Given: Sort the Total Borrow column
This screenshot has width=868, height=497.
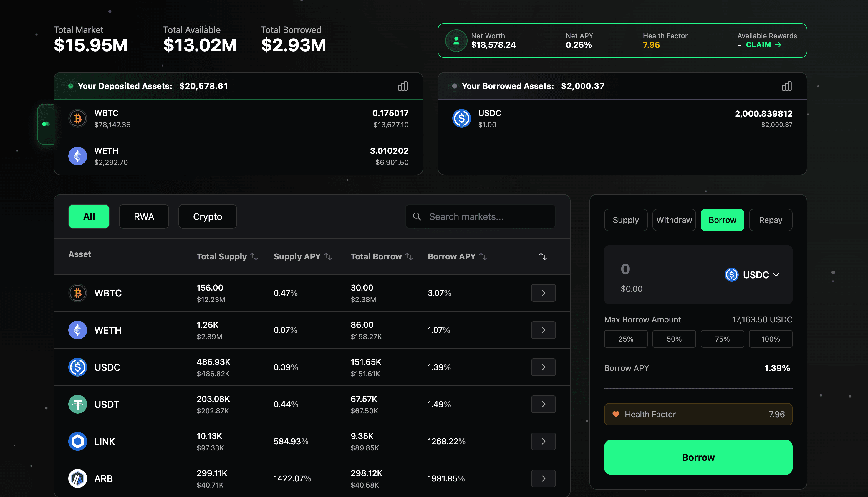Looking at the screenshot, I should [409, 256].
